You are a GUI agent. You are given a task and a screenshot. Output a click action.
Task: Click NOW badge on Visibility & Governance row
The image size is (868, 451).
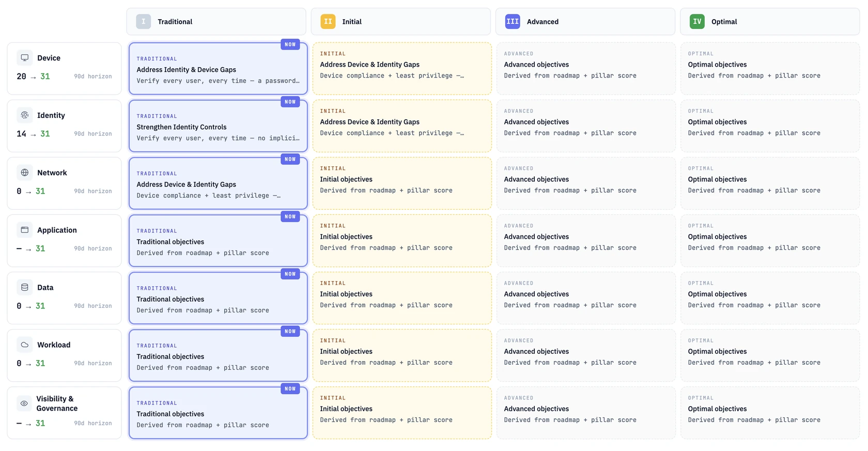tap(290, 388)
